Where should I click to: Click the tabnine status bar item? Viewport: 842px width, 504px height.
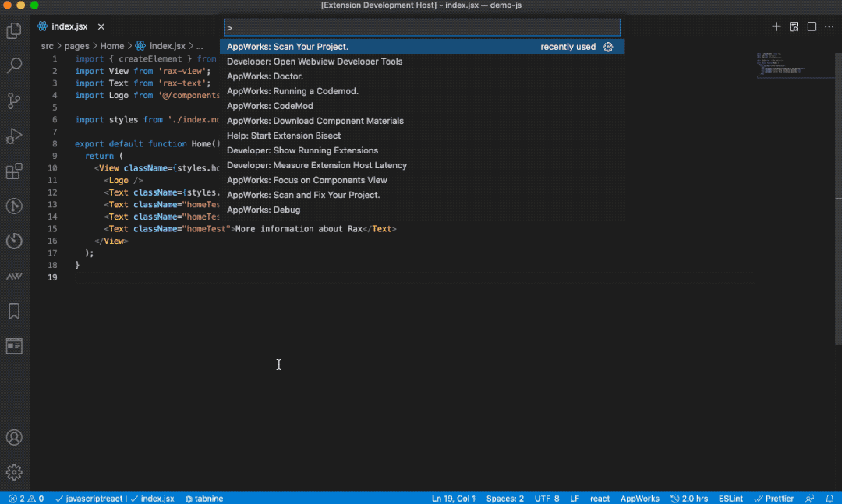coord(204,499)
